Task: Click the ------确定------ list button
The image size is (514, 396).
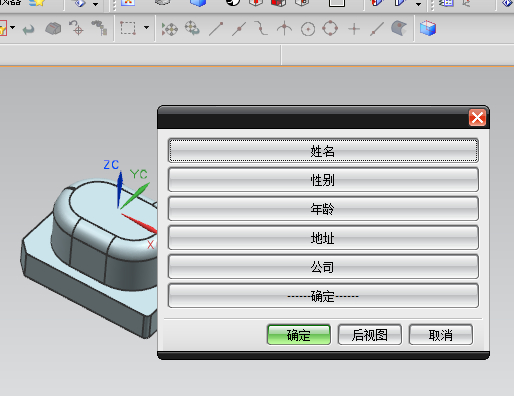Action: coord(323,296)
